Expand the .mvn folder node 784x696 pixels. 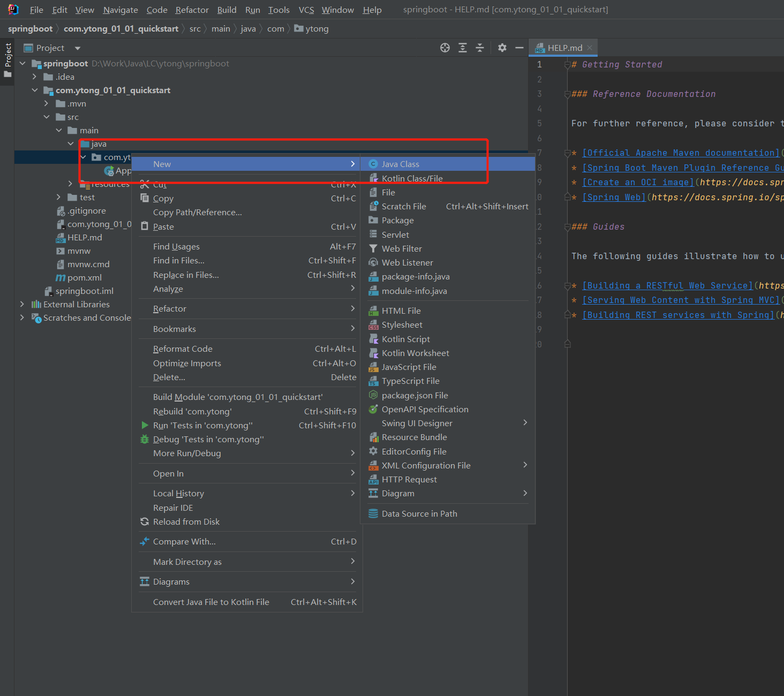click(46, 103)
